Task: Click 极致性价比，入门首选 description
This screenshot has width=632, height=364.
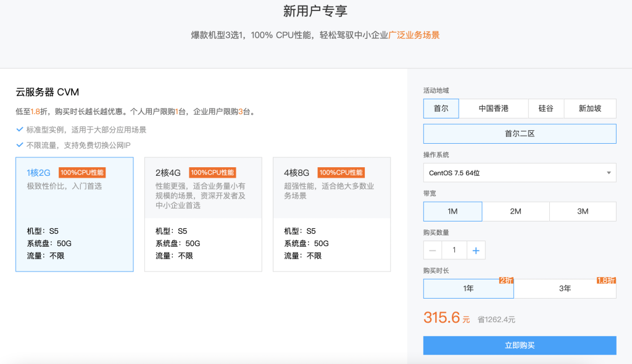Action: coord(64,186)
